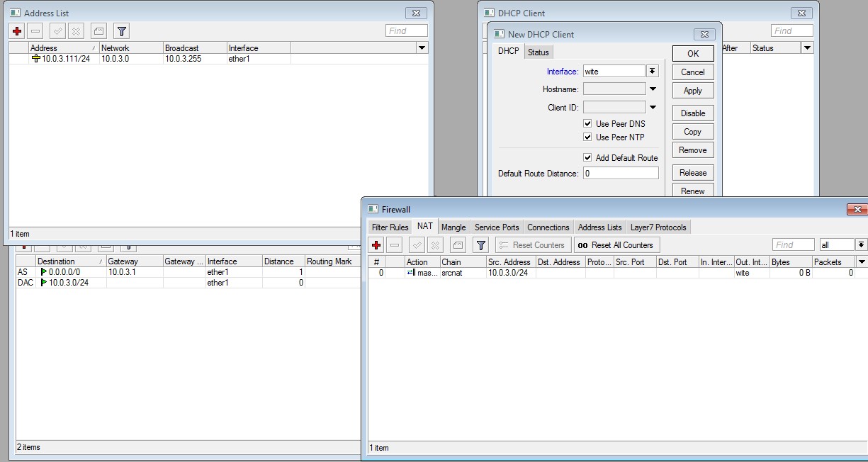Close the Address List window
868x462 pixels.
click(417, 13)
